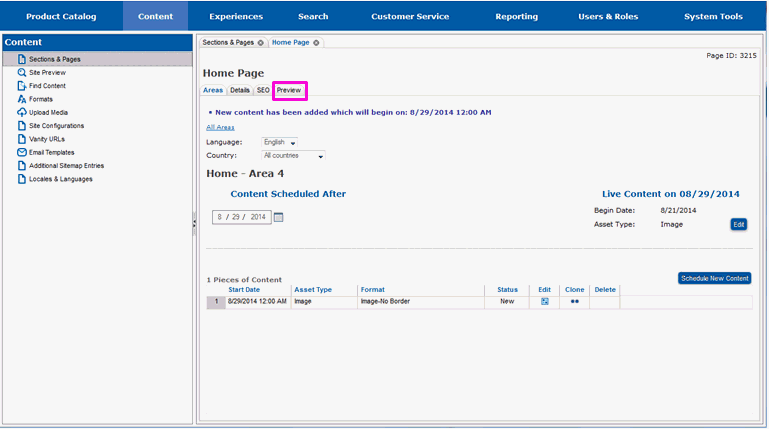This screenshot has height=429, width=769.
Task: Open the Country dropdown
Action: (293, 155)
